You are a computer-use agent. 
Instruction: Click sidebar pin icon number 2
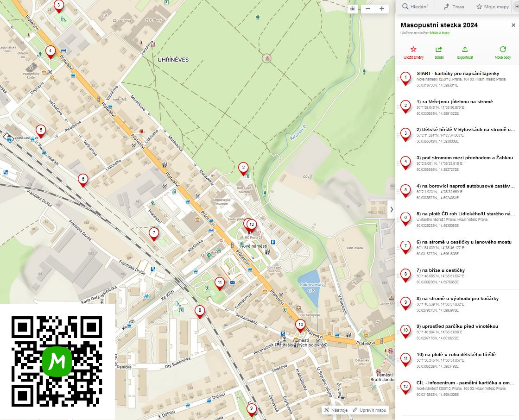405,107
